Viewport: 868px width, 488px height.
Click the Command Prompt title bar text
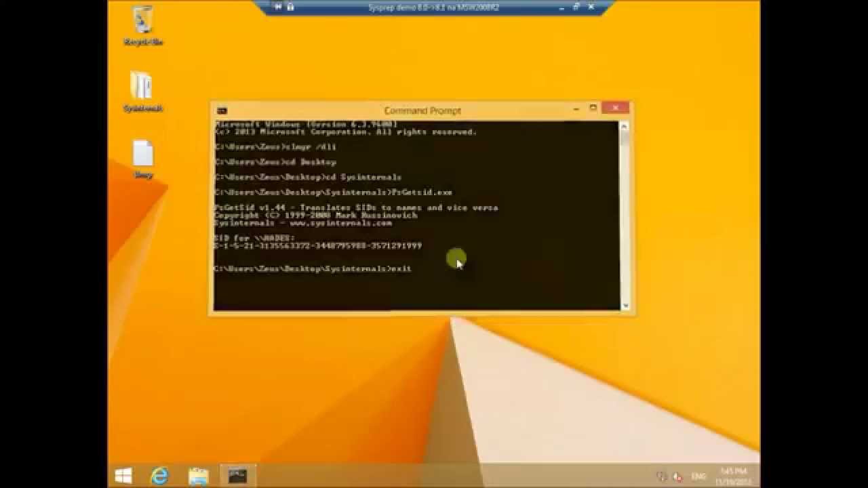tap(422, 110)
